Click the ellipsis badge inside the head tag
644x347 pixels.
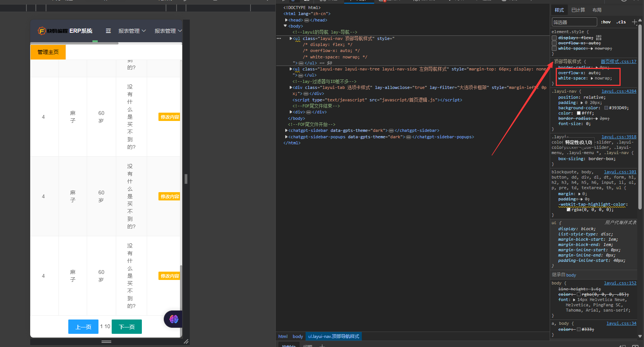point(307,20)
